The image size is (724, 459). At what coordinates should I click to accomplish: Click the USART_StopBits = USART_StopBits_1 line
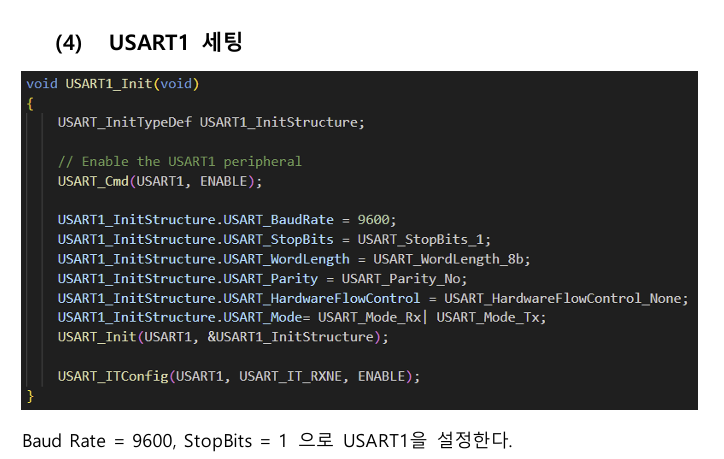pos(274,239)
